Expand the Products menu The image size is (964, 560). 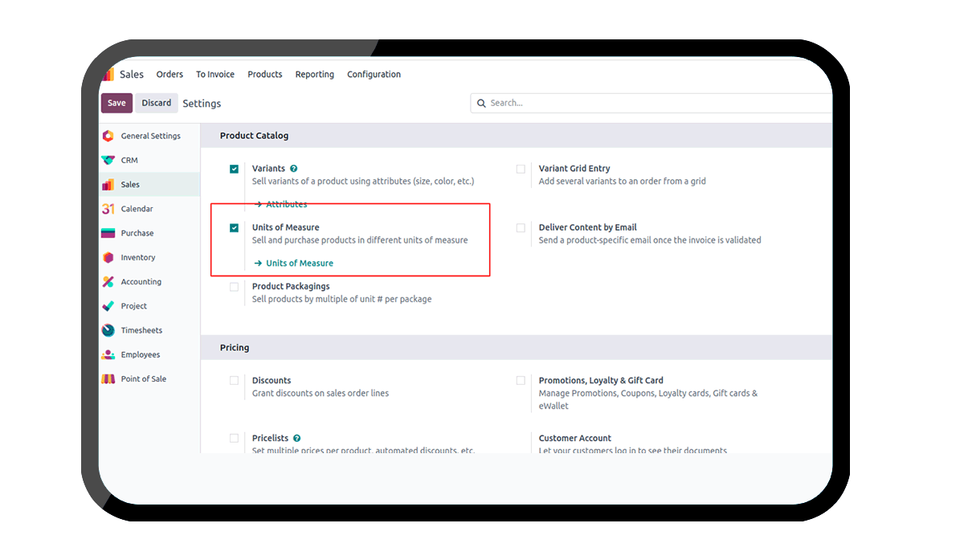point(264,75)
